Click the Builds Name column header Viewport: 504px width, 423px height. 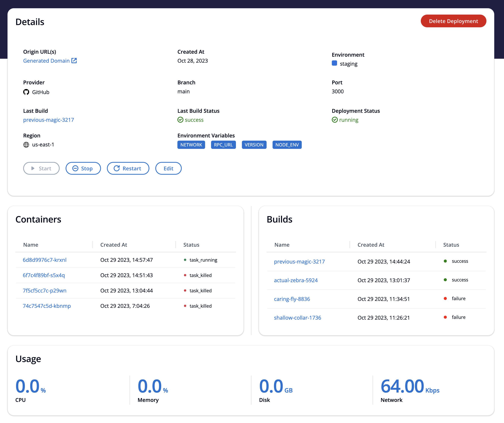pos(282,245)
